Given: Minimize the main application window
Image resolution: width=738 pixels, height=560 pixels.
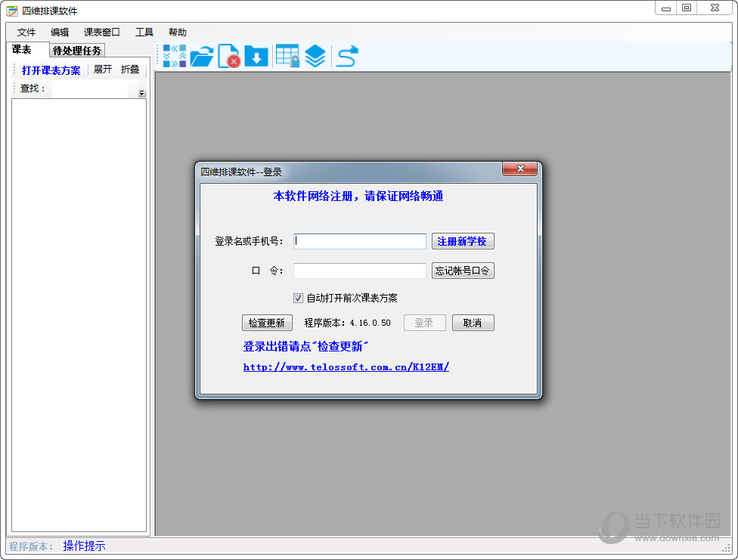Looking at the screenshot, I should [x=666, y=8].
